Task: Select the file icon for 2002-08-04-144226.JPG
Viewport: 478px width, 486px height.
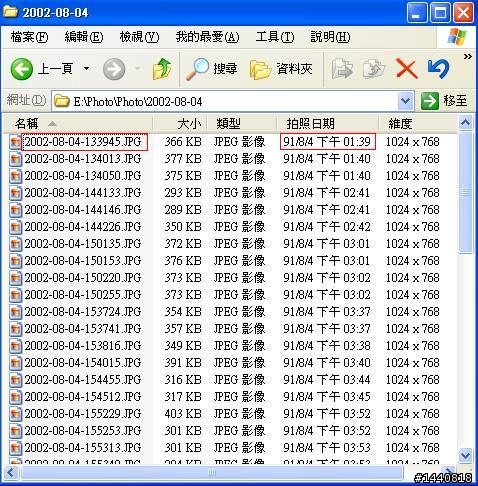Action: point(15,227)
